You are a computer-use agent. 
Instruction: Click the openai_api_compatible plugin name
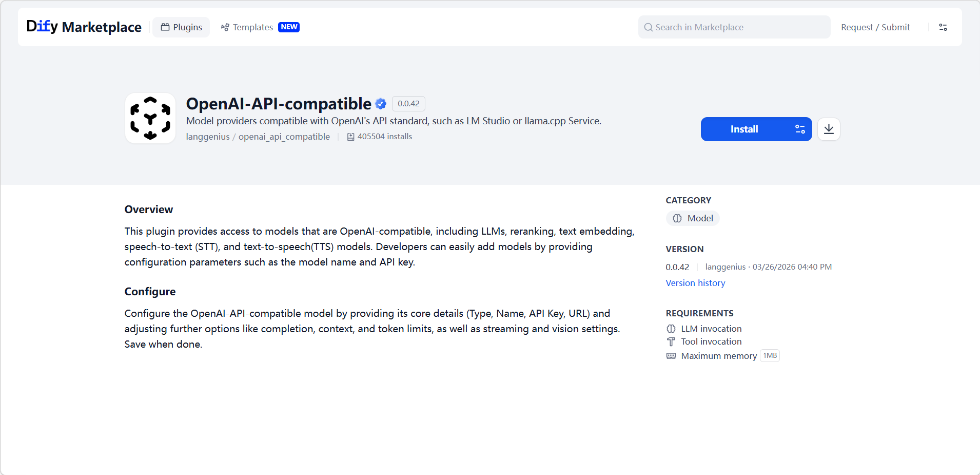(x=284, y=137)
